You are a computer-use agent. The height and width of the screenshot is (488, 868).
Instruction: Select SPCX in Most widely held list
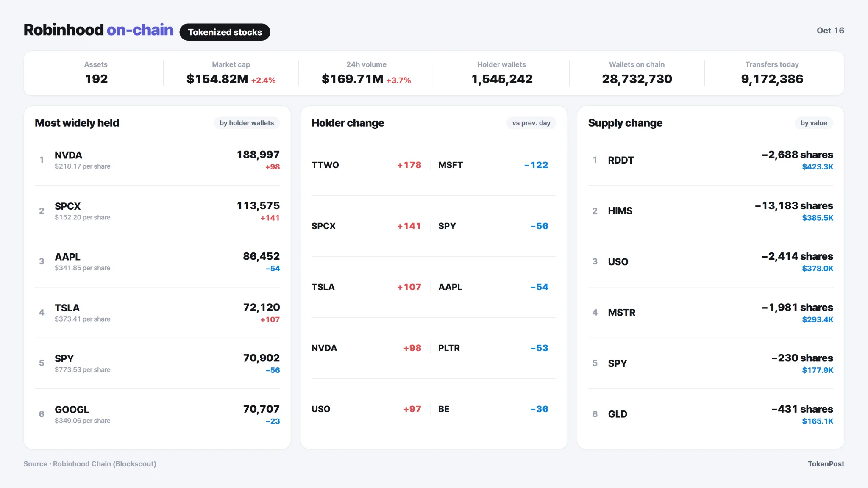[x=67, y=206]
